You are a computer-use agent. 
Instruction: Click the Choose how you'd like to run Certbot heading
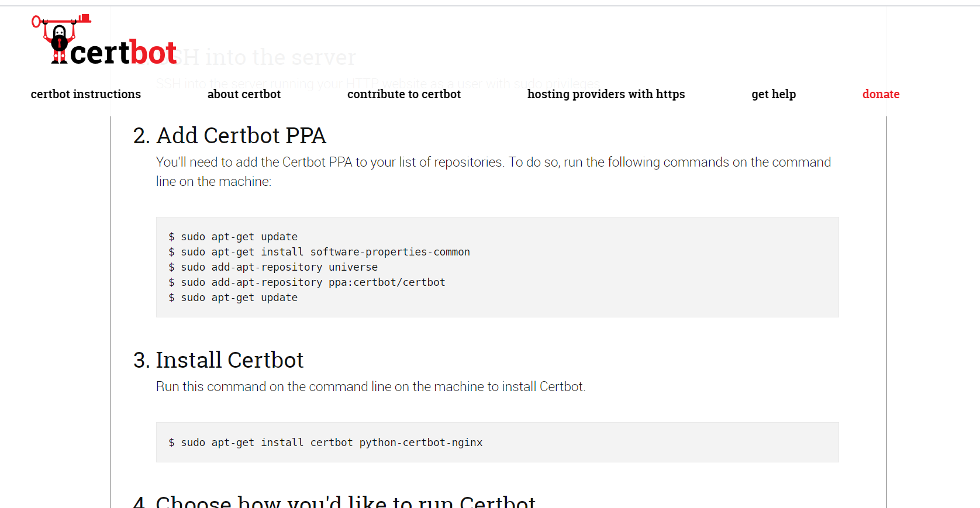(x=334, y=501)
